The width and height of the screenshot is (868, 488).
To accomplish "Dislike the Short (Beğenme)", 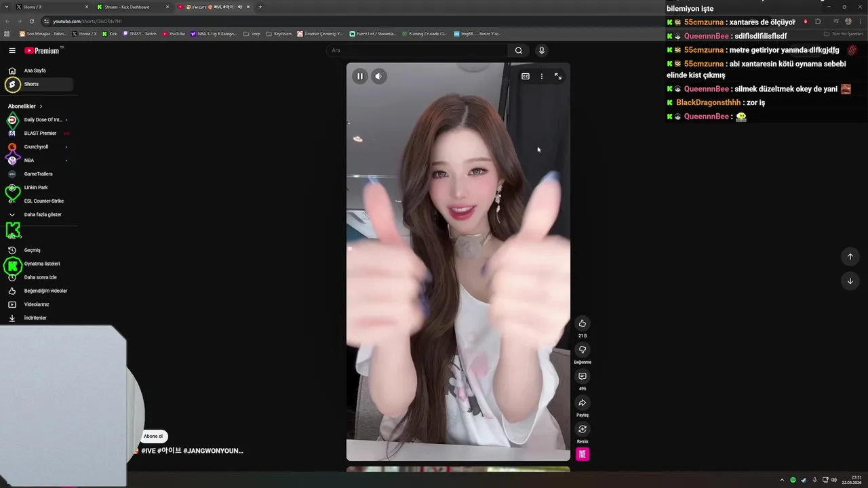I will click(x=583, y=350).
